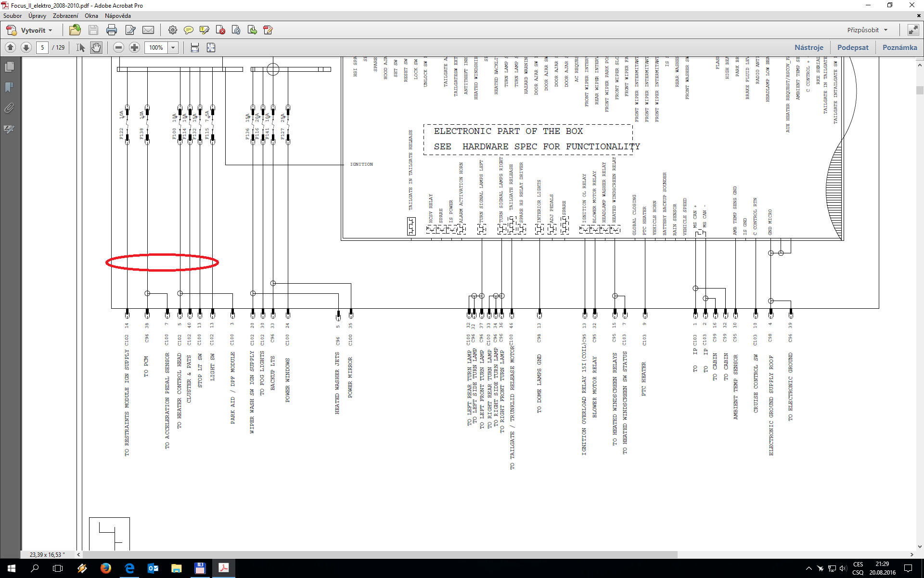The width and height of the screenshot is (924, 578).
Task: Click the page number input field
Action: click(42, 48)
